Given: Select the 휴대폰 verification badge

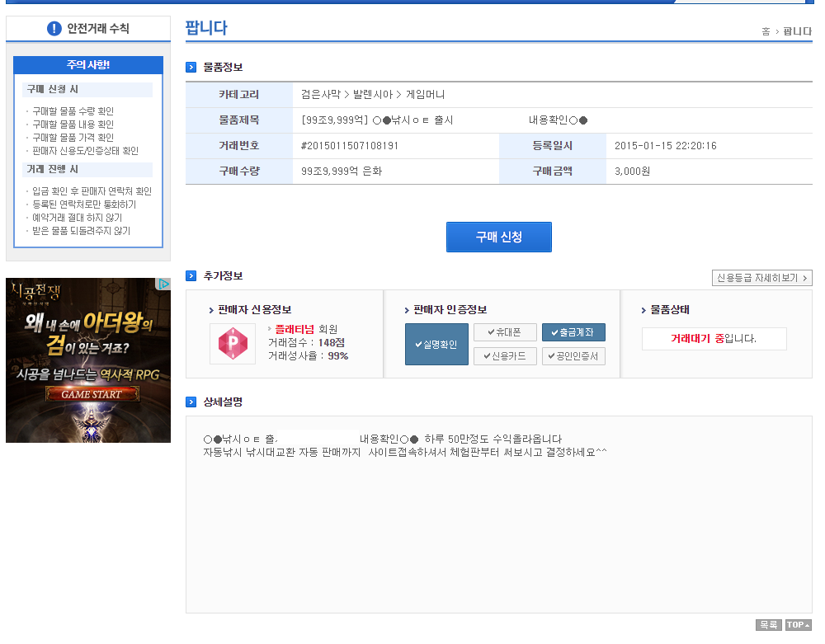Looking at the screenshot, I should click(505, 332).
